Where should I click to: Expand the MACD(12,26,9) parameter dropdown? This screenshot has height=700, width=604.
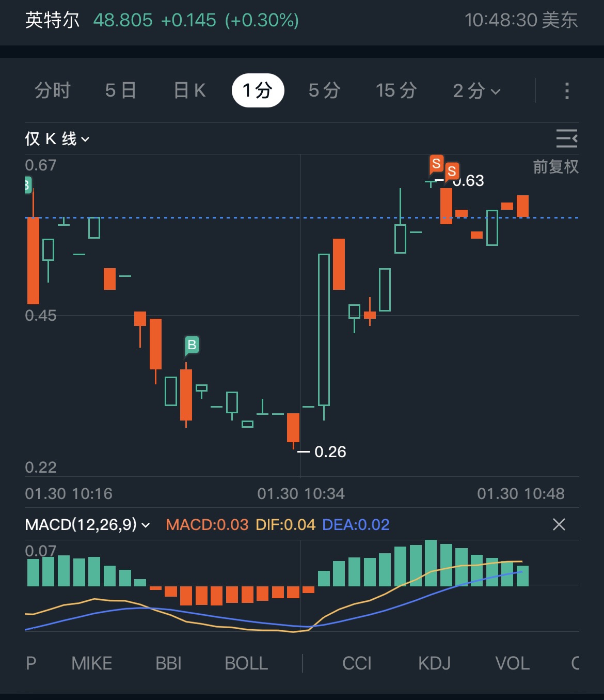pyautogui.click(x=88, y=525)
